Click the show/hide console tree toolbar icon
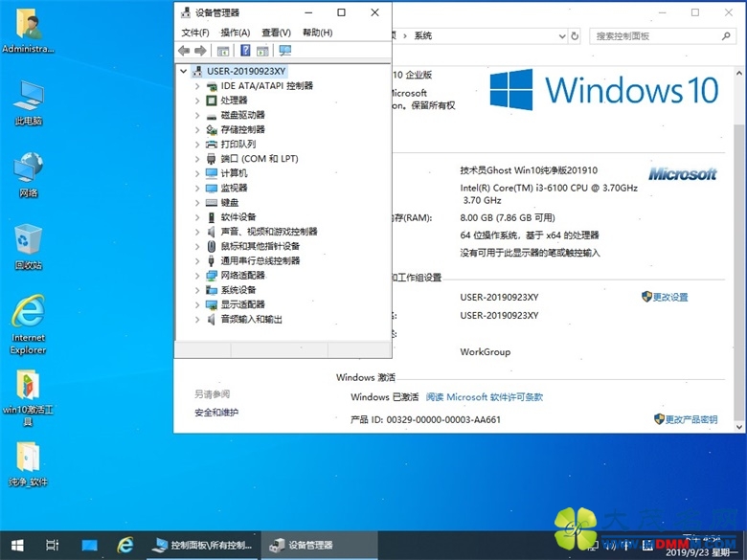The height and width of the screenshot is (560, 747). point(223,51)
